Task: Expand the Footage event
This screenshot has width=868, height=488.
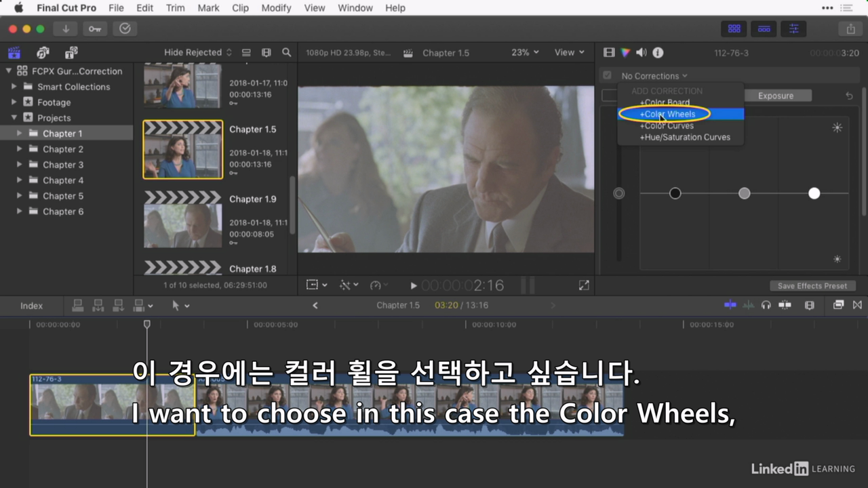Action: [14, 102]
